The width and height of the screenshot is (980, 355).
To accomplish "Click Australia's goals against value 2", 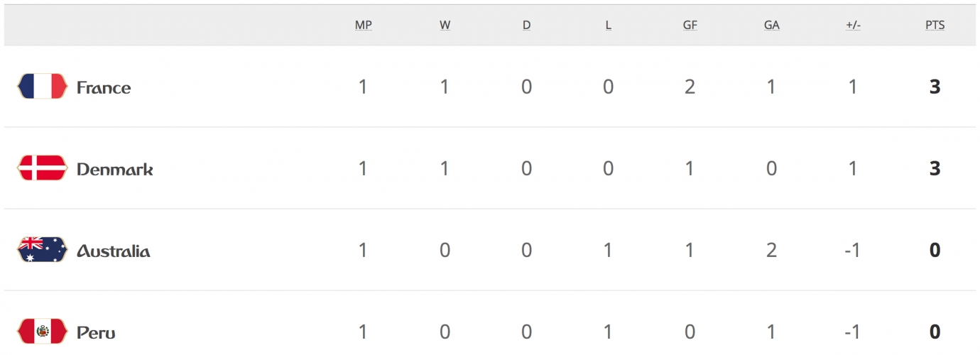I will (x=772, y=251).
